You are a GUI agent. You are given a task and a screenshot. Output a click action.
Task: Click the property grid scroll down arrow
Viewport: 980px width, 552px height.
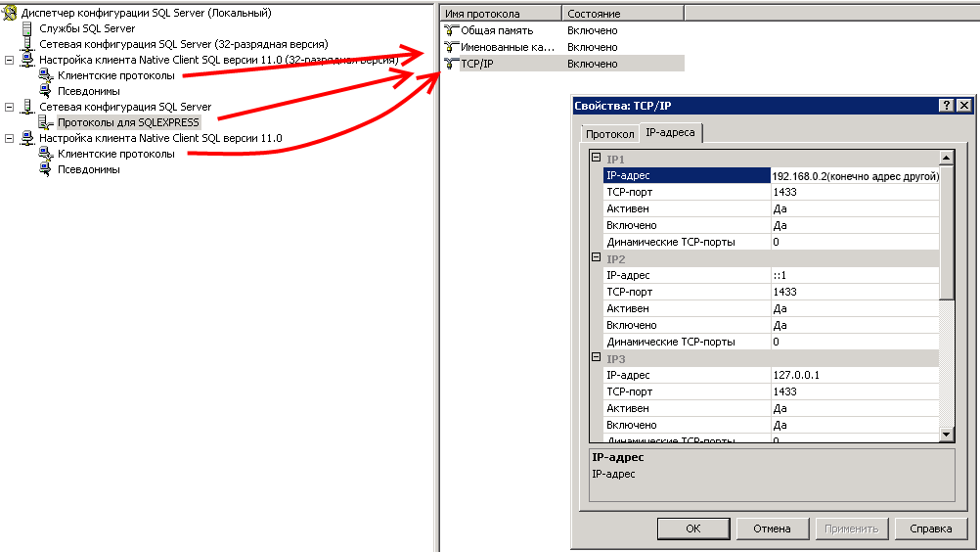point(946,435)
